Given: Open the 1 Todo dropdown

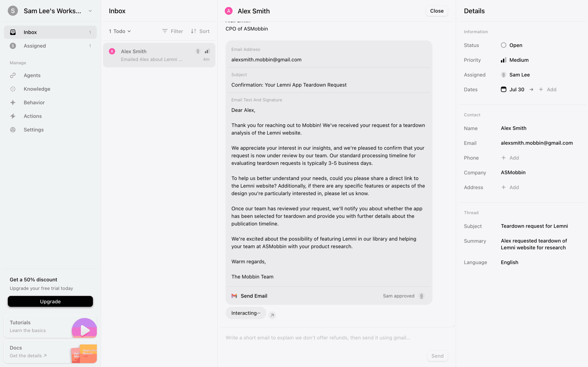Looking at the screenshot, I should tap(120, 31).
